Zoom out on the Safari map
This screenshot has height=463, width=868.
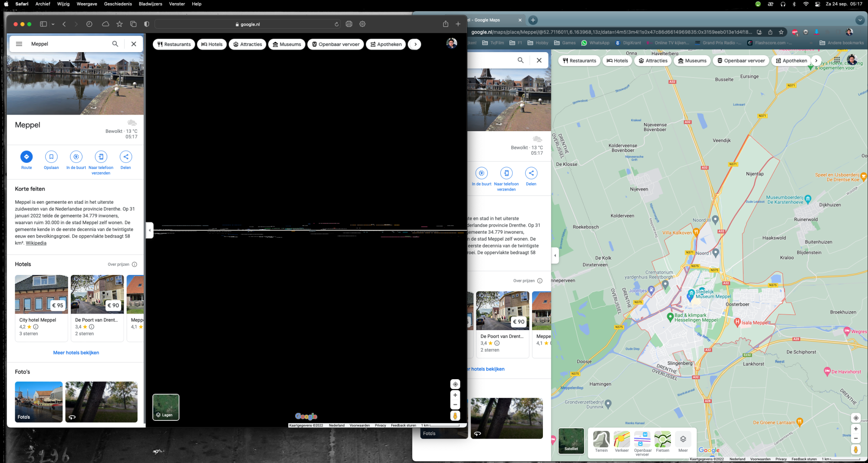coord(455,405)
